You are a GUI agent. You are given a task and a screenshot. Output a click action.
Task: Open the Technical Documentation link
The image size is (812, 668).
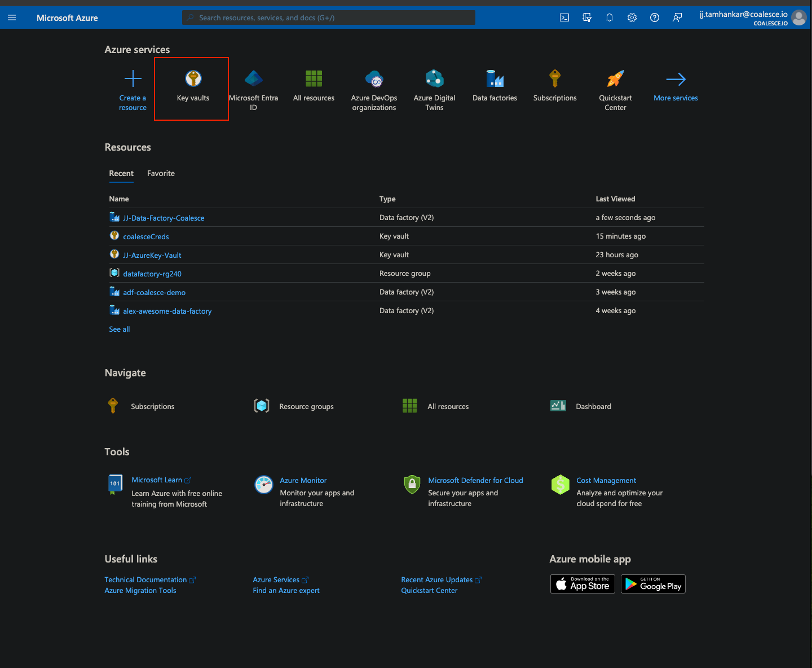coord(145,579)
